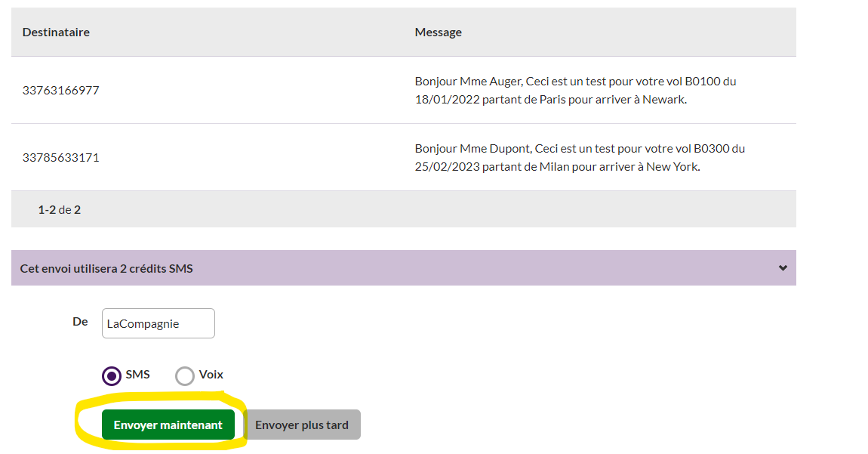Expand the SMS credits chevron arrow
Screen dimensions: 868x454
coord(783,267)
